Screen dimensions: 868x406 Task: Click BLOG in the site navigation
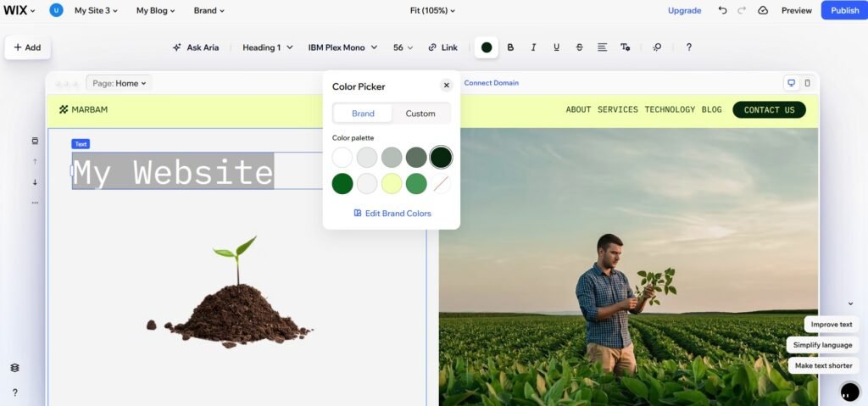[712, 109]
